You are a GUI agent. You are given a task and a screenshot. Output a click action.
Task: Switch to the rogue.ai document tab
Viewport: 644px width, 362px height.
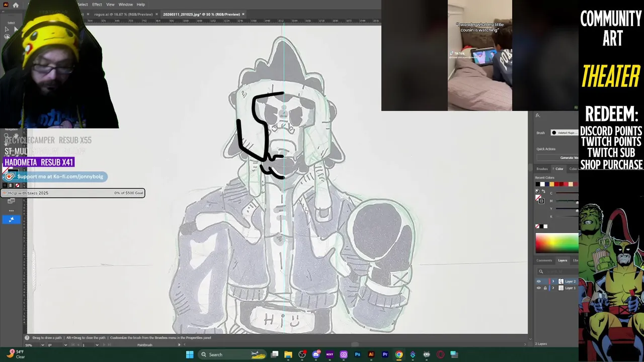pos(123,14)
